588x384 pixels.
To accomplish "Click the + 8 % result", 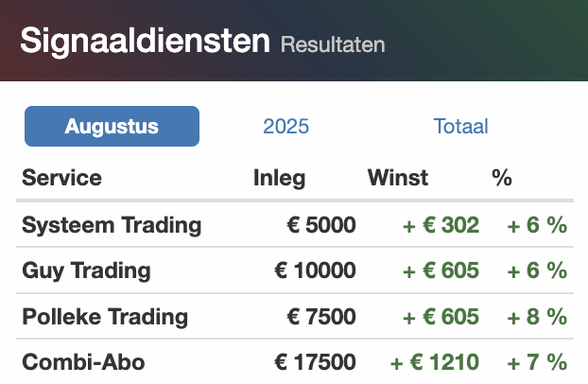I will tap(537, 317).
